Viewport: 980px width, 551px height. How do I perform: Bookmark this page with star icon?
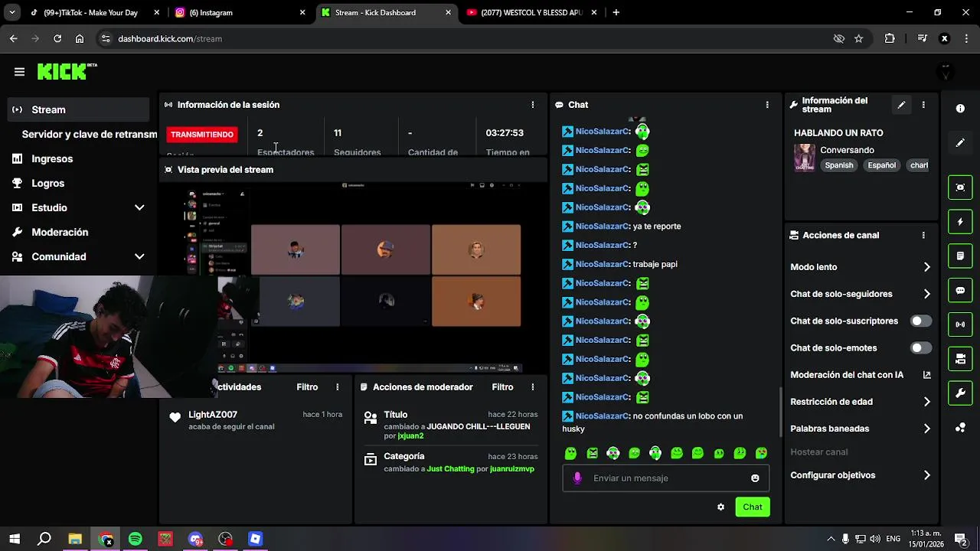pyautogui.click(x=859, y=39)
